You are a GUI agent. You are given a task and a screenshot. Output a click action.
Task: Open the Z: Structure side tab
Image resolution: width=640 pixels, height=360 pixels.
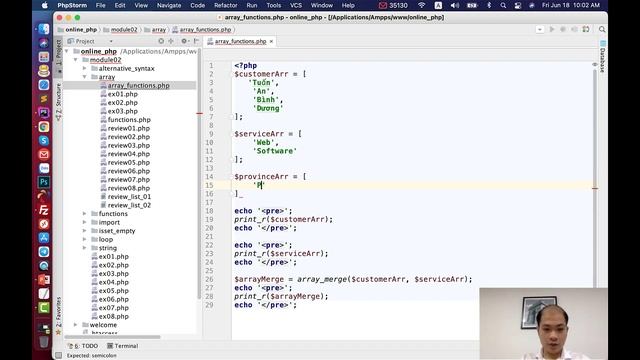(x=59, y=102)
